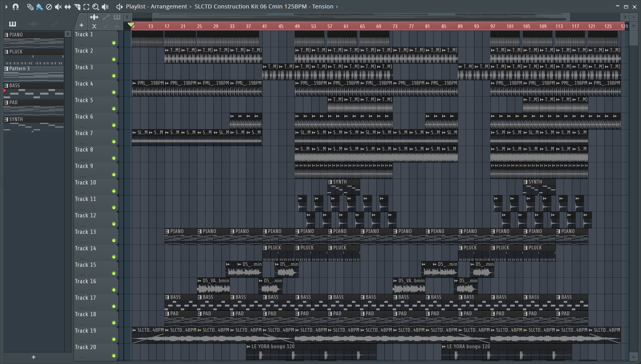Mute Track 10 with its green light
Screen dimensions: 641x364
pyautogui.click(x=114, y=191)
